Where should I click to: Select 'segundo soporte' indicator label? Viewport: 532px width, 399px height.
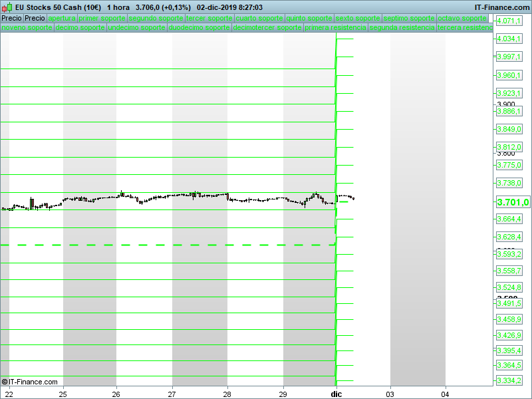(156, 19)
